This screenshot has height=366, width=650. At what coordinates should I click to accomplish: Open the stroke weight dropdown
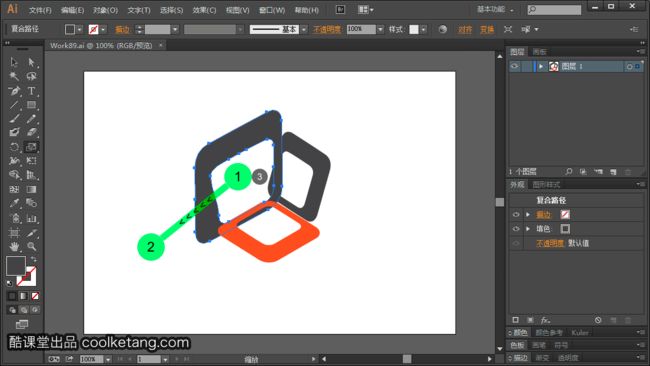point(175,29)
